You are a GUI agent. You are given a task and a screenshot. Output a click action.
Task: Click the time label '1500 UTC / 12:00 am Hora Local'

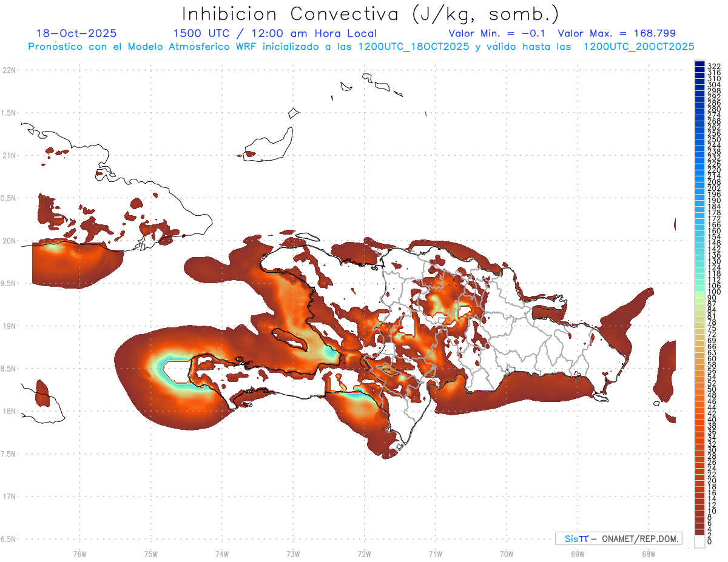[275, 33]
